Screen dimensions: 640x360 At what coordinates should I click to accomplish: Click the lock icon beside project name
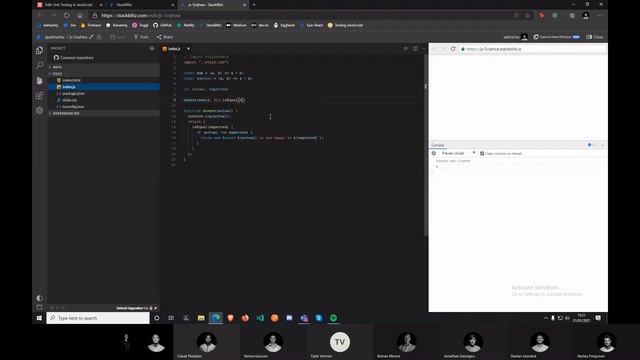(x=99, y=37)
